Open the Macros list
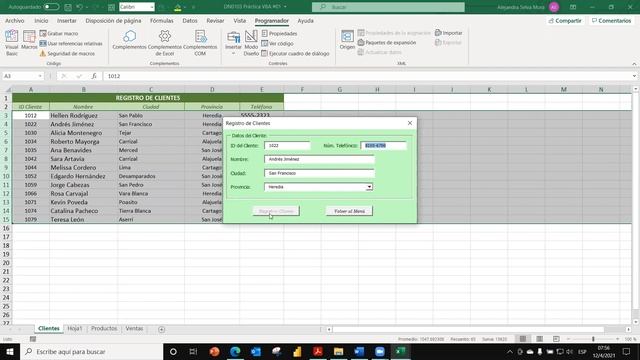Screen dimensions: 640x360 [x=29, y=40]
